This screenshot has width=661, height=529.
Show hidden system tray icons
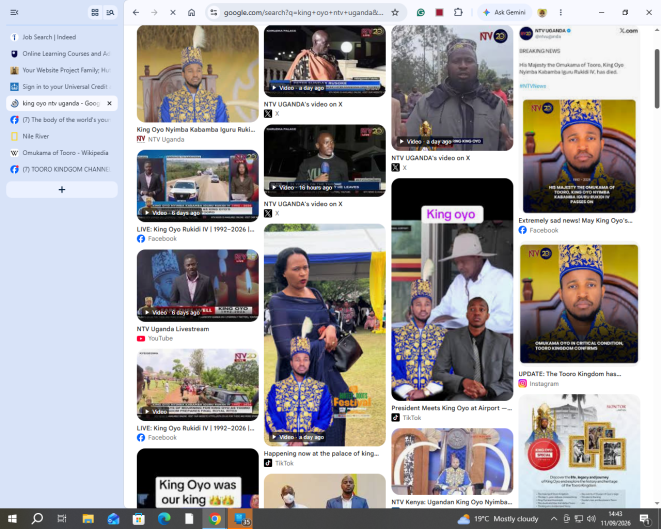(x=554, y=519)
